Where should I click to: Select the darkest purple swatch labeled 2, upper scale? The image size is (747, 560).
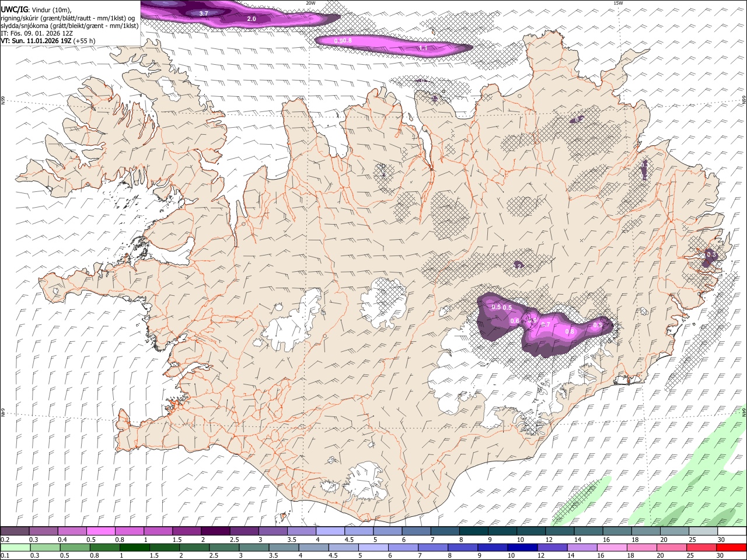[x=215, y=531]
